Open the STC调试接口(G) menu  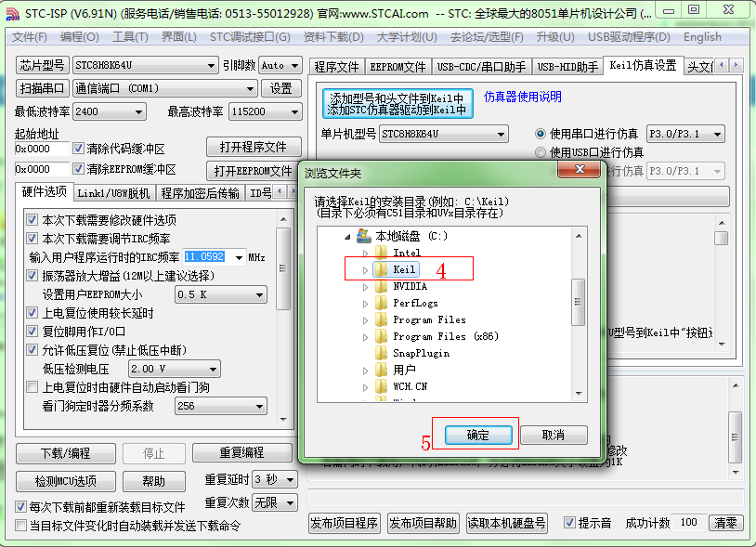[250, 37]
